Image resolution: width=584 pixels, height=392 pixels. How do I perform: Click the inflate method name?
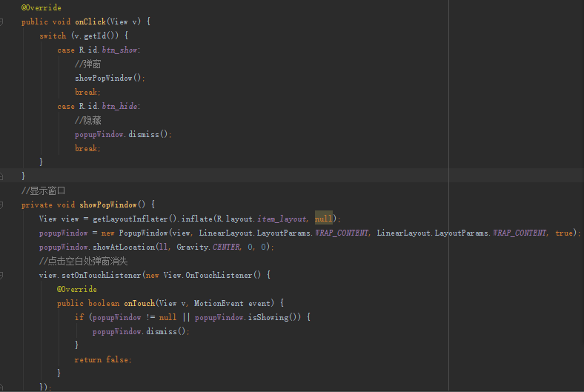(x=196, y=219)
